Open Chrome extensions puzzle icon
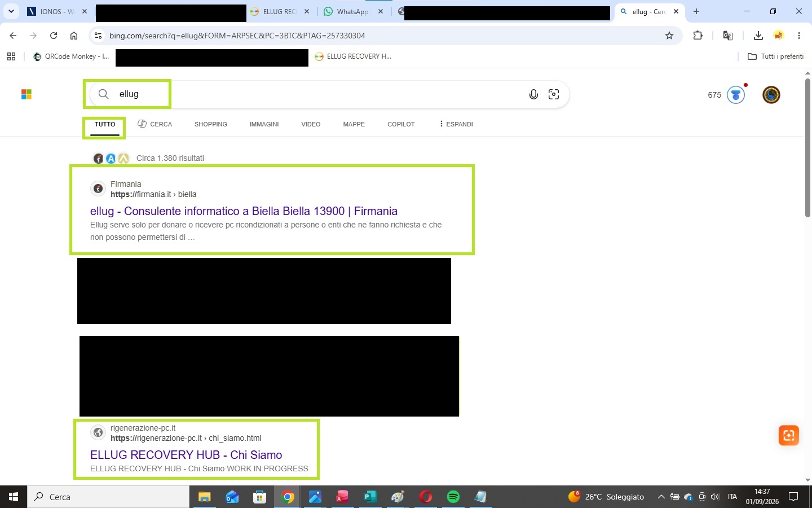 pyautogui.click(x=698, y=36)
